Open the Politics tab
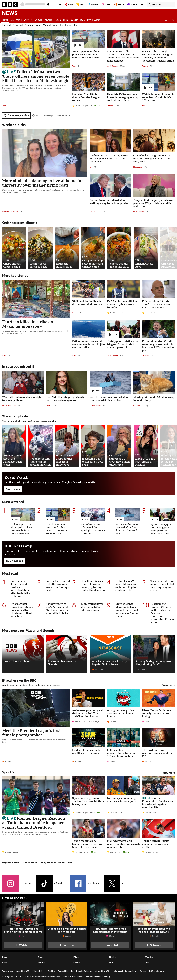 48,20
